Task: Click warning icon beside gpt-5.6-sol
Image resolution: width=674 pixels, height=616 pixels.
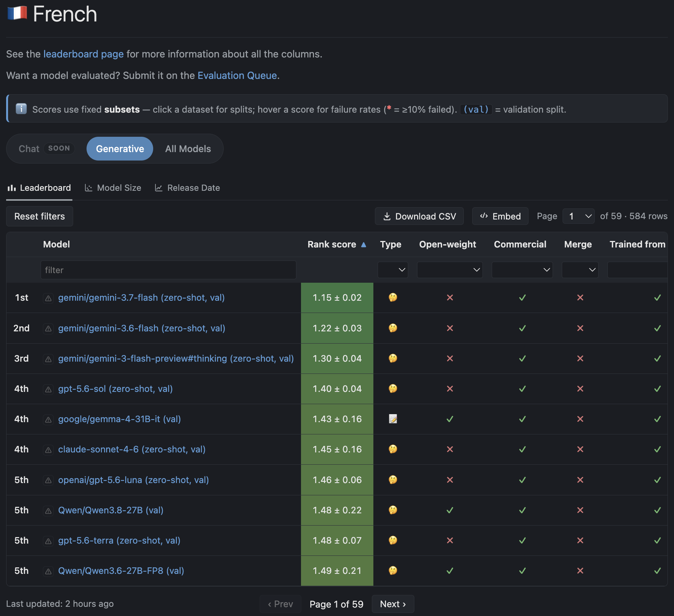Action: [x=48, y=389]
